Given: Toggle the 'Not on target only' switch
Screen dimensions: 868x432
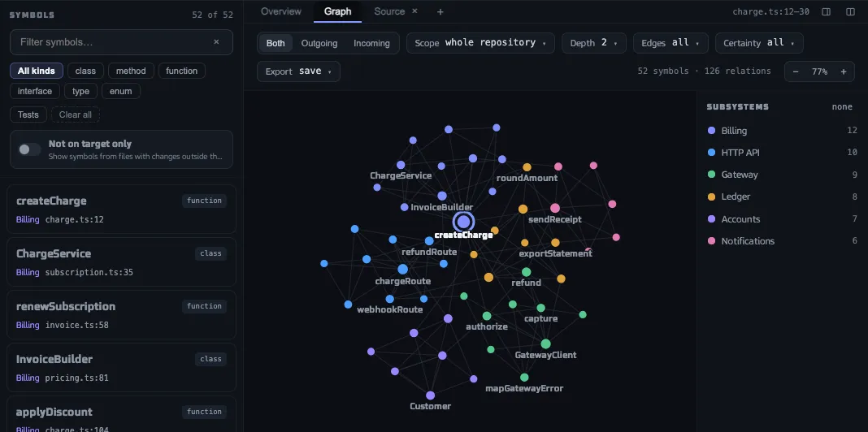Looking at the screenshot, I should pos(29,149).
